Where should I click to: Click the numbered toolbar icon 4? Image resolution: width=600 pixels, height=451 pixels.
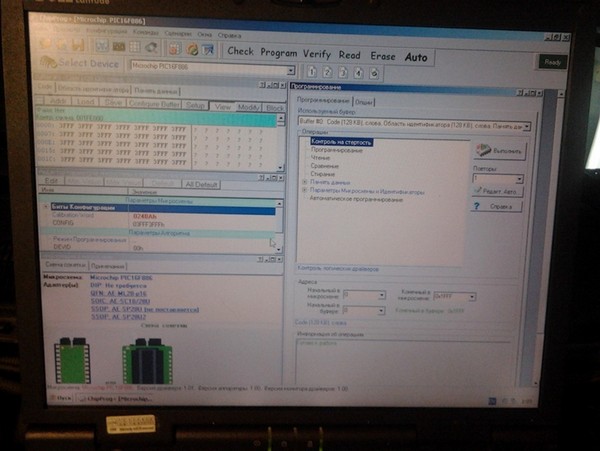click(x=358, y=73)
